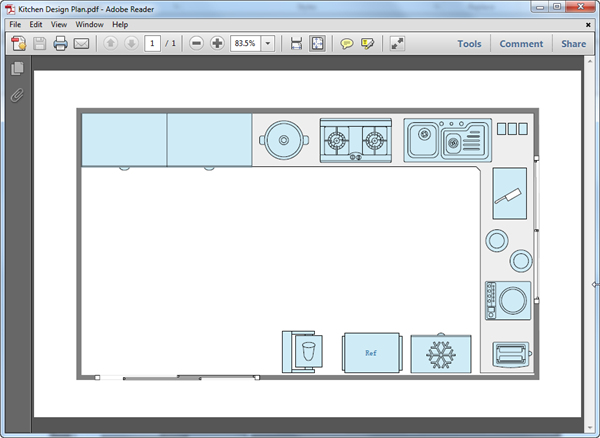Open the View menu
This screenshot has height=438, width=600.
click(61, 24)
